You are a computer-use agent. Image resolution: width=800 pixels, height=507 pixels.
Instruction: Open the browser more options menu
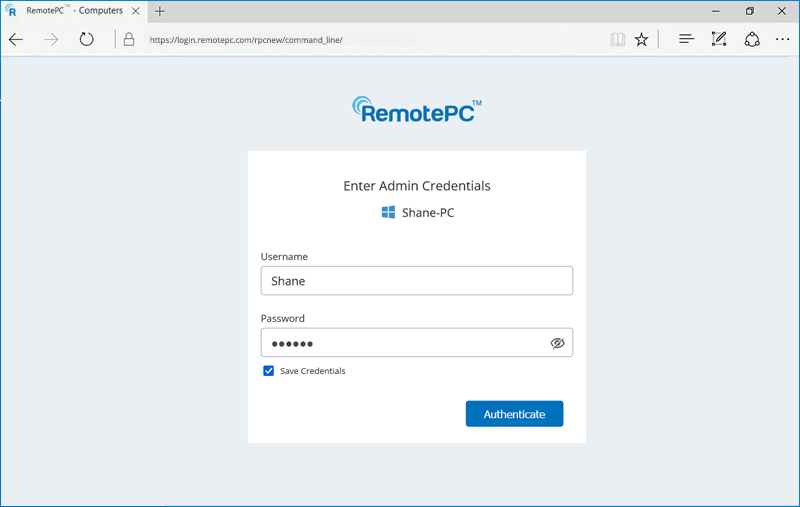coord(783,40)
